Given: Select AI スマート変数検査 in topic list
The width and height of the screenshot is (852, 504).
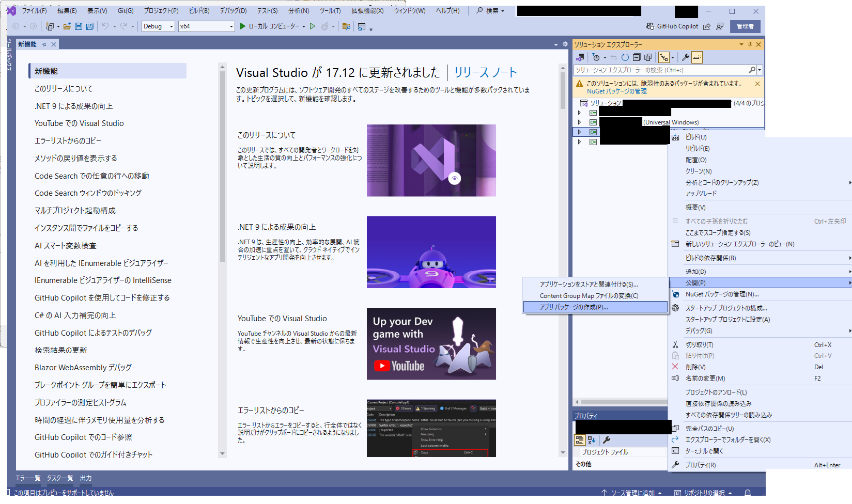Looking at the screenshot, I should tap(66, 246).
